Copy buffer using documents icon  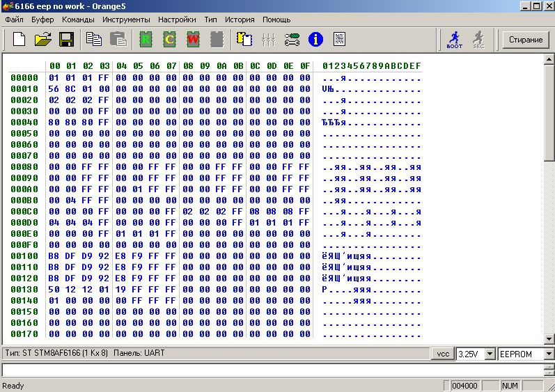pyautogui.click(x=94, y=39)
